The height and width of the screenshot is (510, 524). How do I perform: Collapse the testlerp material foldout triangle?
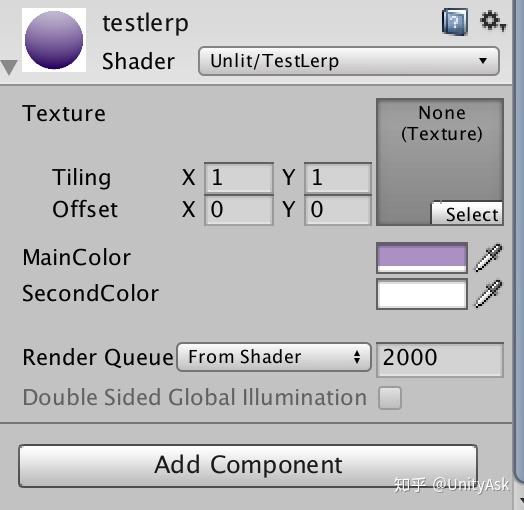(x=9, y=67)
